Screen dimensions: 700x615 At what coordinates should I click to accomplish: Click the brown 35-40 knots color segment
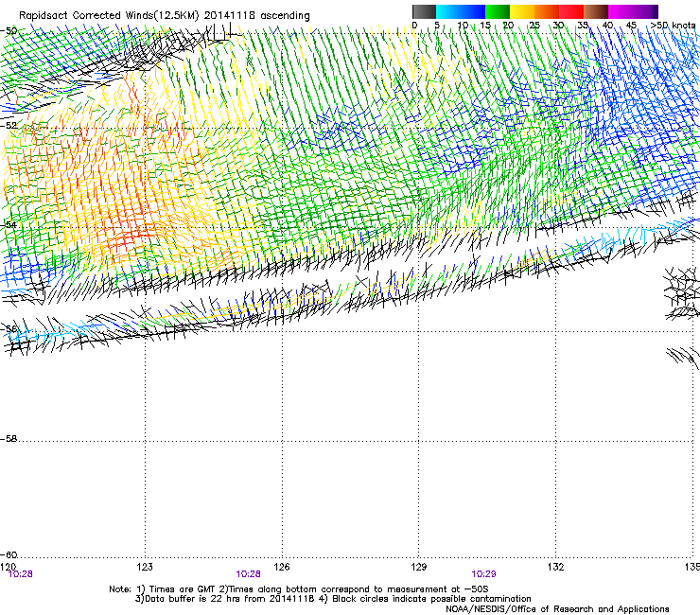[596, 11]
